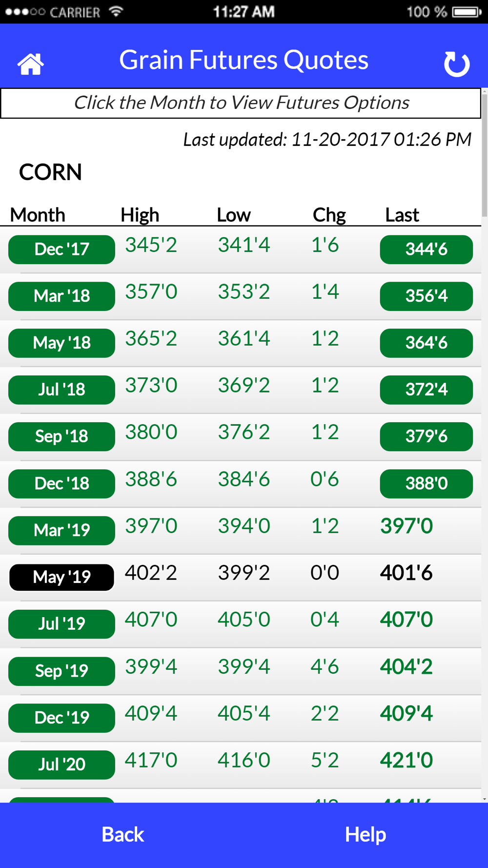
Task: Tap the 388'0 last price button
Action: tap(426, 484)
